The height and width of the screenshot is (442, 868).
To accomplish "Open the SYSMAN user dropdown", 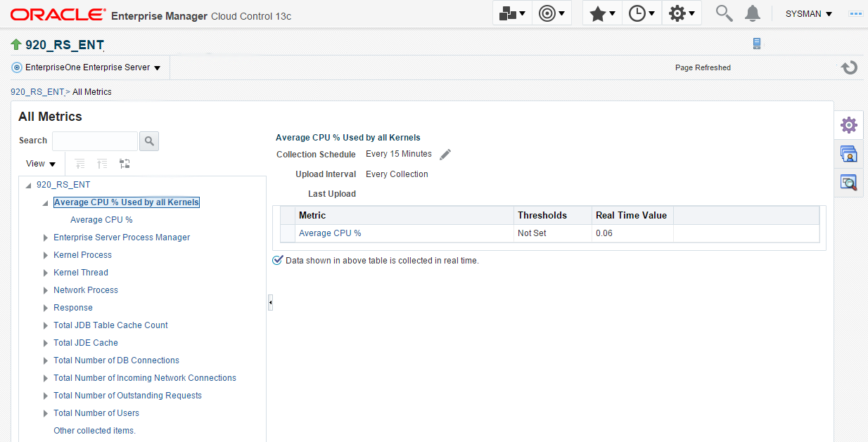I will (809, 14).
